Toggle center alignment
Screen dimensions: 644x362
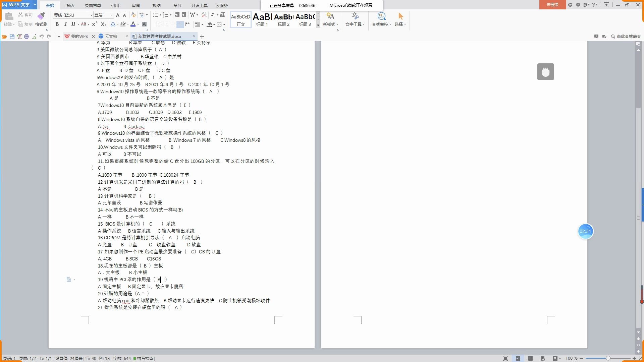click(164, 24)
